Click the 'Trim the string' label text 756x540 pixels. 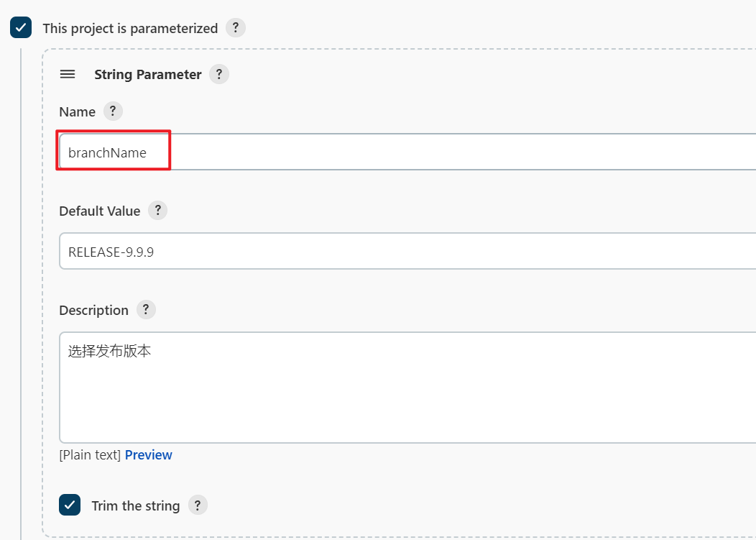[x=136, y=505]
